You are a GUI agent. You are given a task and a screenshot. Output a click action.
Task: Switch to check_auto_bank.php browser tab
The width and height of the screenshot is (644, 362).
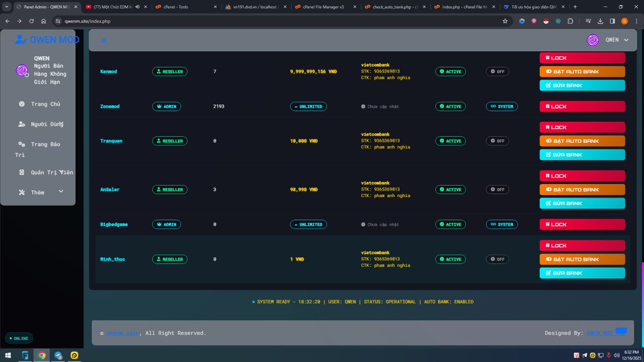pos(395,7)
